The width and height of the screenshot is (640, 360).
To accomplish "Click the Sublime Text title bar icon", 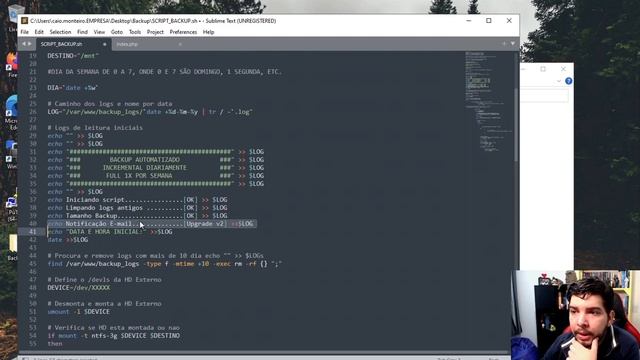I will [x=24, y=21].
